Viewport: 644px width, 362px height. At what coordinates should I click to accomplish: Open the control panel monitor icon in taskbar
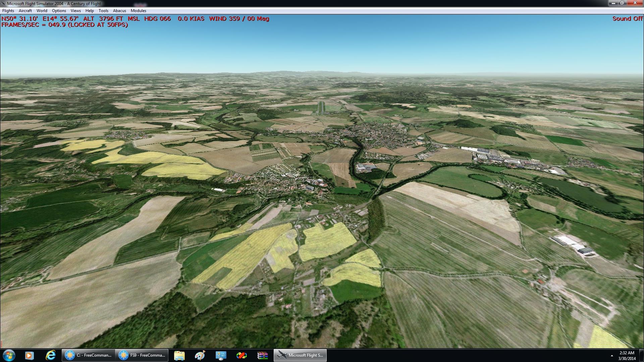(x=221, y=355)
